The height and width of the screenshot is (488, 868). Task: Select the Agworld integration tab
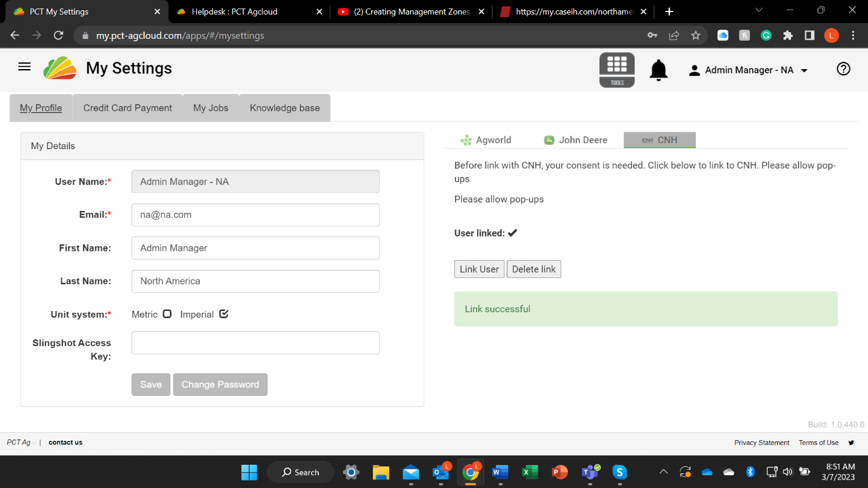[486, 140]
